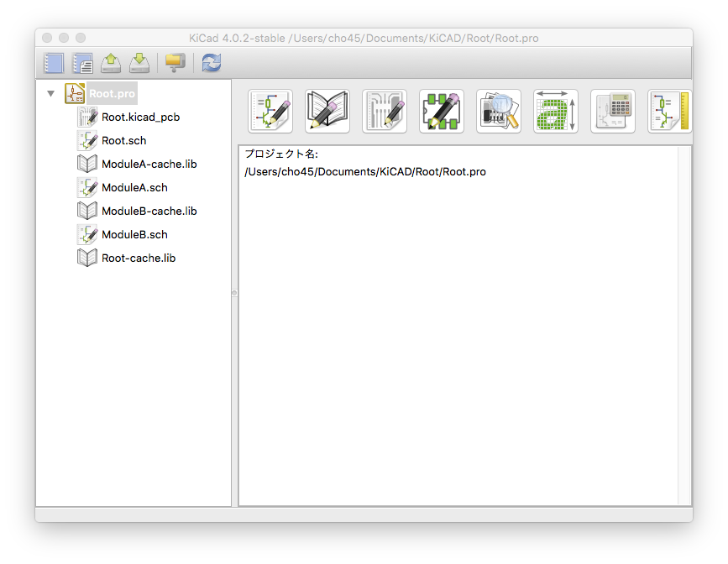Launch the PCB calculator tool

click(613, 112)
